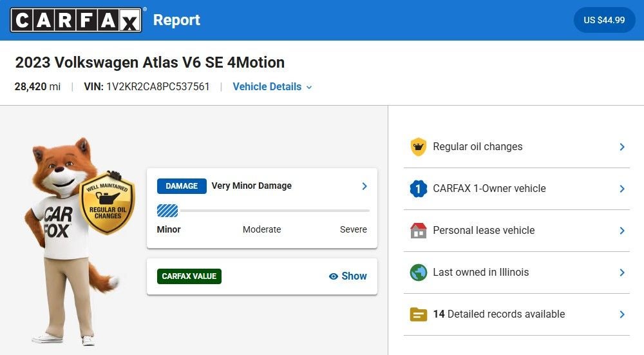644x355 pixels.
Task: Click the US $44.99 price button
Action: (x=603, y=20)
